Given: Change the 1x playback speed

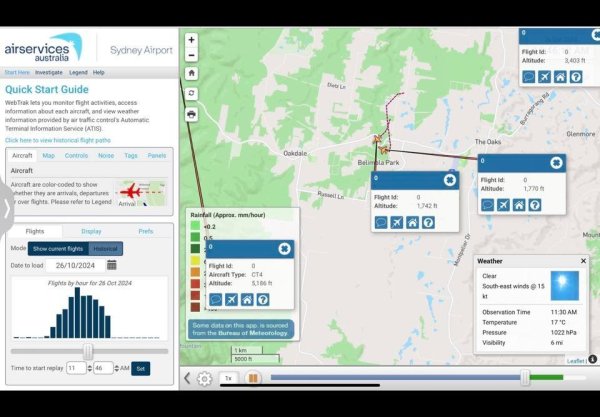Looking at the screenshot, I should click(x=228, y=378).
